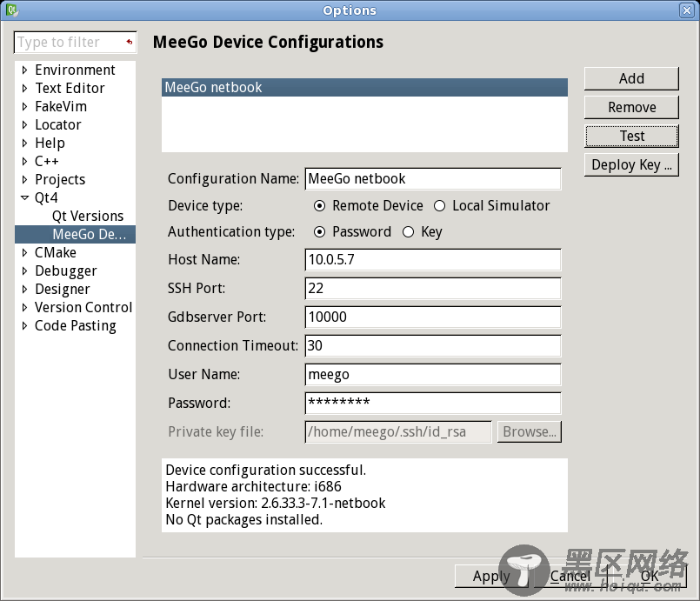700x601 pixels.
Task: Select Text Editor in the options tree
Action: tap(70, 89)
